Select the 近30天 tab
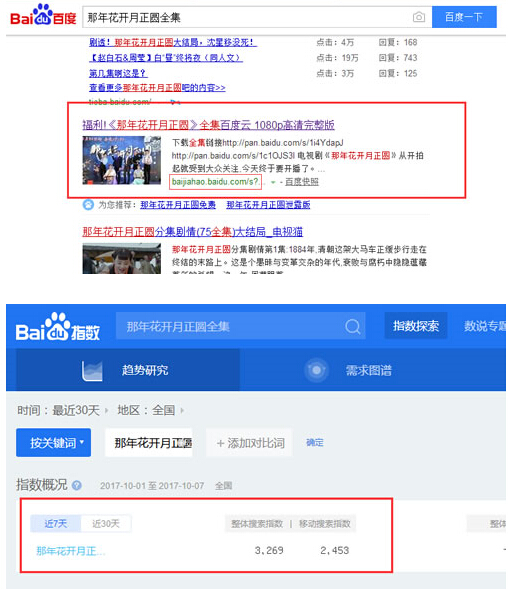The height and width of the screenshot is (590, 508). pos(106,523)
